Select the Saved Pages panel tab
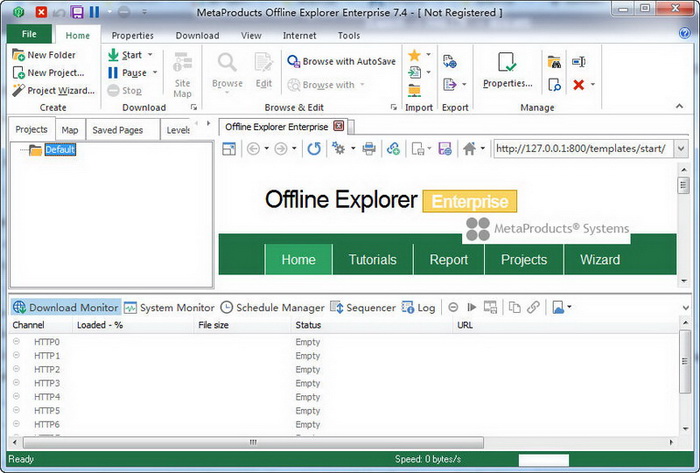This screenshot has height=473, width=700. point(117,130)
